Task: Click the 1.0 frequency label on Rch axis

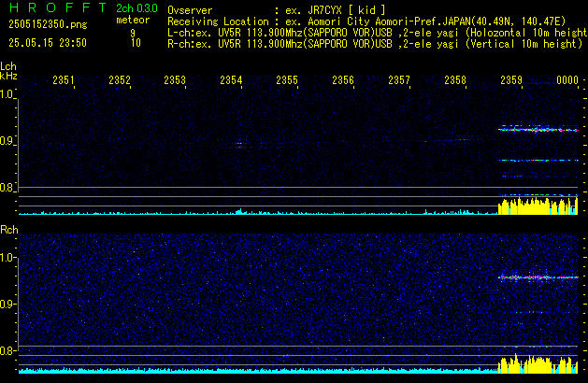Action: click(7, 258)
